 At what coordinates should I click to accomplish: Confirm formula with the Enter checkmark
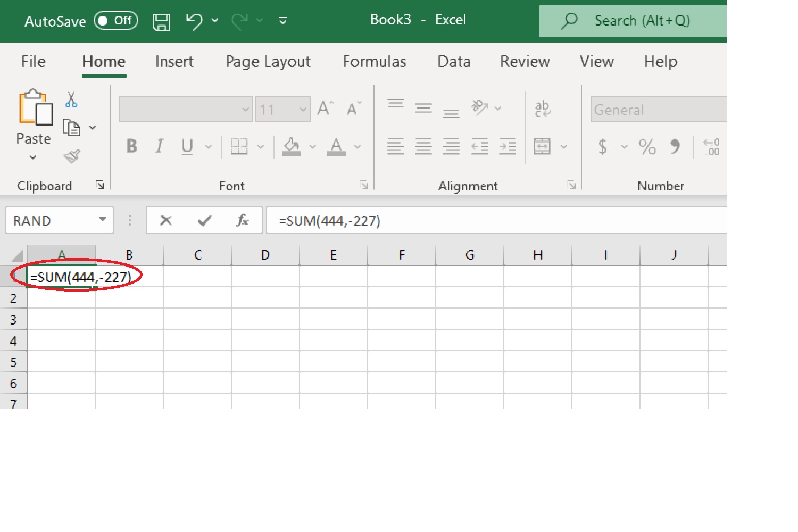[x=204, y=220]
